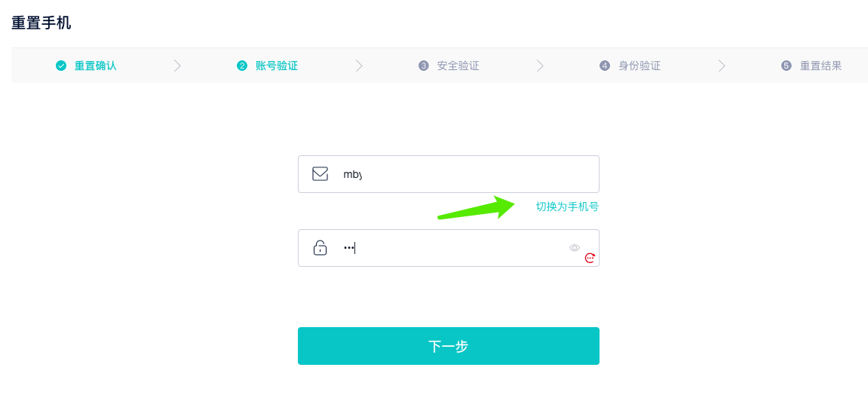Click chevron between 账号验证 and 安全验证
Viewport: 868px width, 398px height.
click(359, 66)
